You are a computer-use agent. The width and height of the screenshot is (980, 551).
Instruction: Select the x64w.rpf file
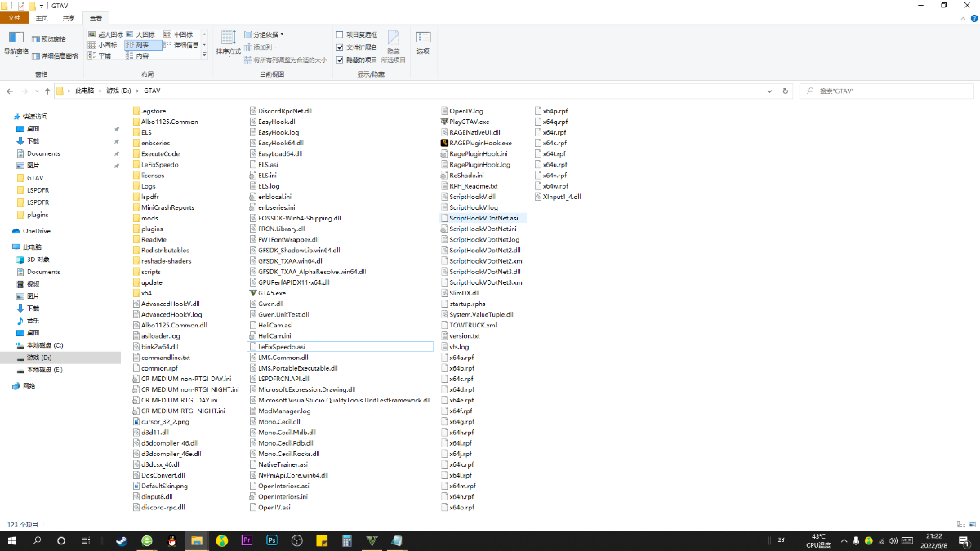pyautogui.click(x=550, y=185)
